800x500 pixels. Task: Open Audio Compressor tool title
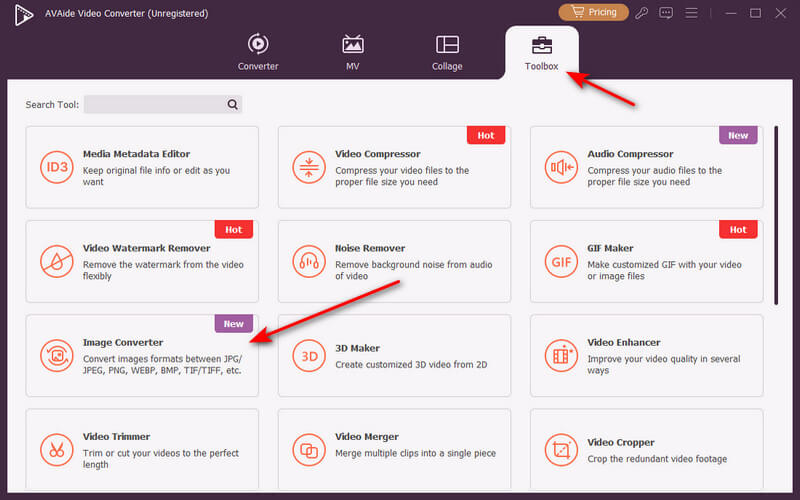click(x=630, y=154)
